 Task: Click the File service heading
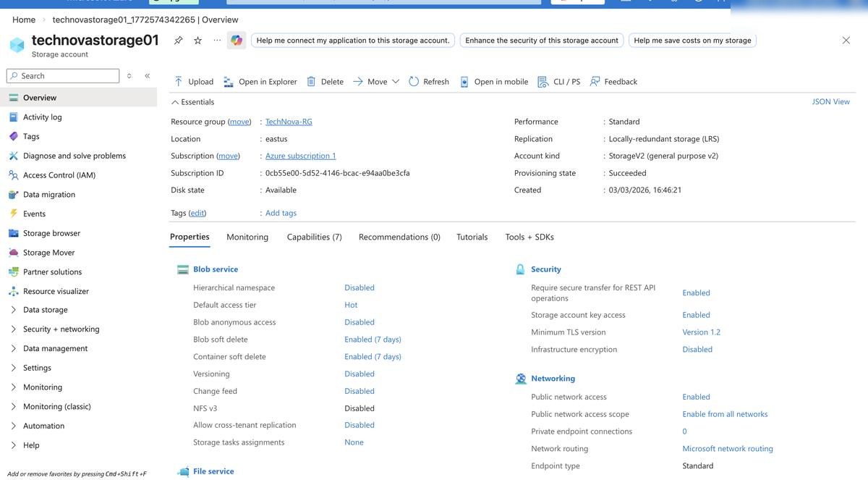click(x=213, y=471)
